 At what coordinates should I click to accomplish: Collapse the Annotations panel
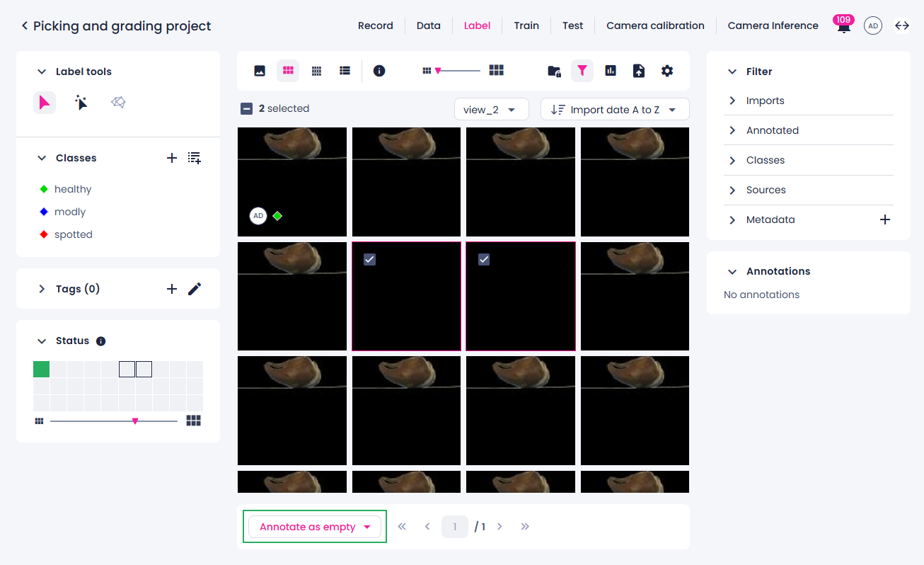[732, 271]
